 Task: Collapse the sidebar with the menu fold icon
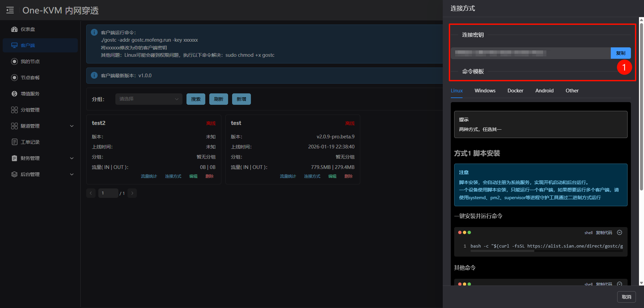coord(10,10)
